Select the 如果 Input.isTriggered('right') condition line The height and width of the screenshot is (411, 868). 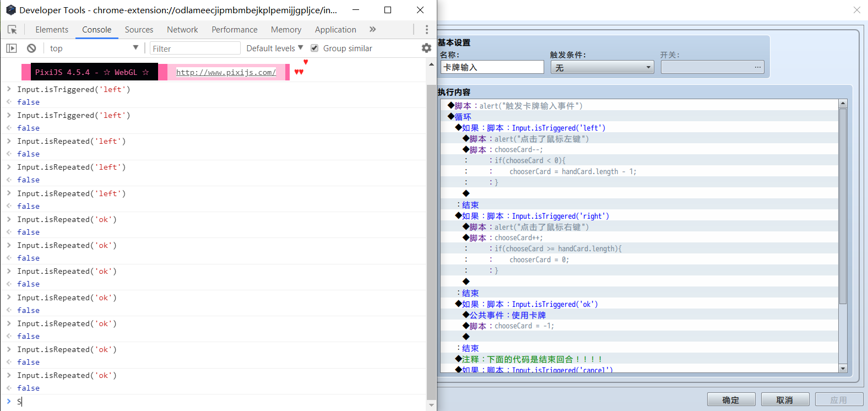point(639,216)
